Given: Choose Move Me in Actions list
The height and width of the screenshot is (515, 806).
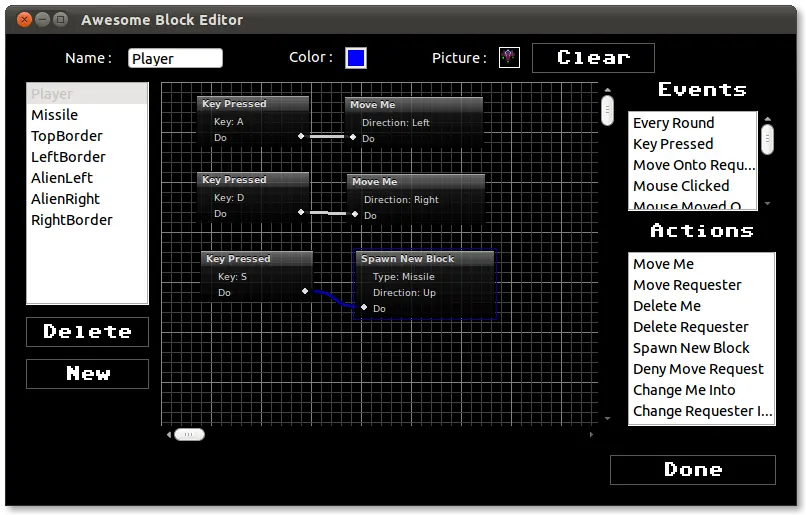Looking at the screenshot, I should click(x=702, y=264).
